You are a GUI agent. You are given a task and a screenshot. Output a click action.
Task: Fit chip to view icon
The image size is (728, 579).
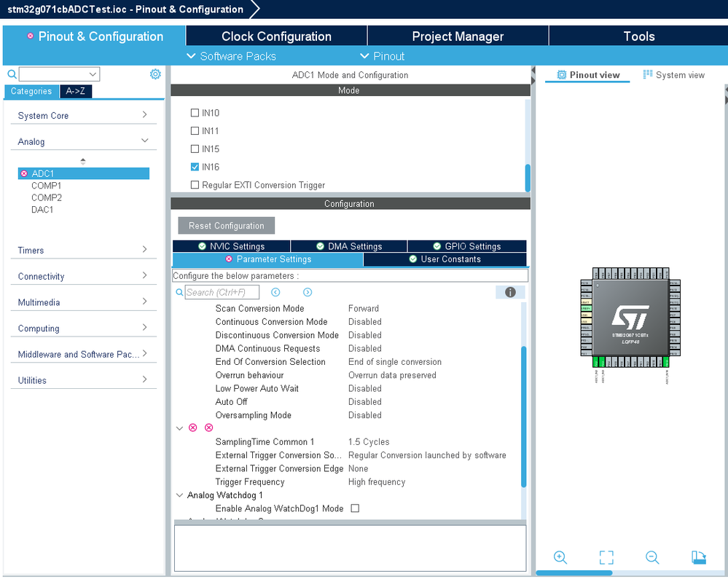(606, 557)
